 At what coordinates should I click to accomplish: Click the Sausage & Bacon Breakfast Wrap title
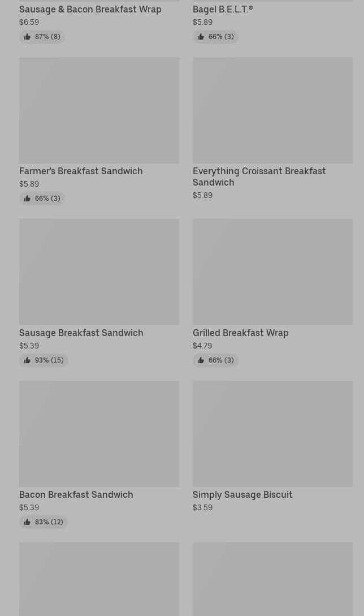click(90, 9)
